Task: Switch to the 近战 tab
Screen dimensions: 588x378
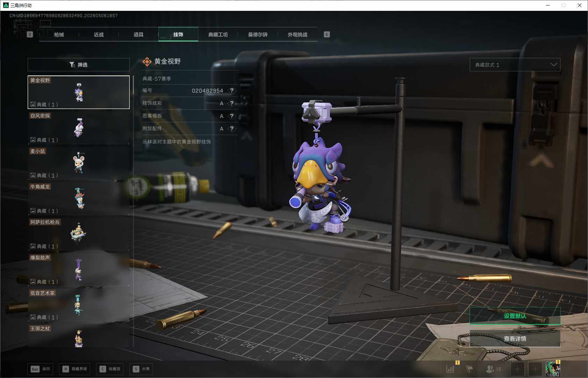Action: pyautogui.click(x=99, y=35)
